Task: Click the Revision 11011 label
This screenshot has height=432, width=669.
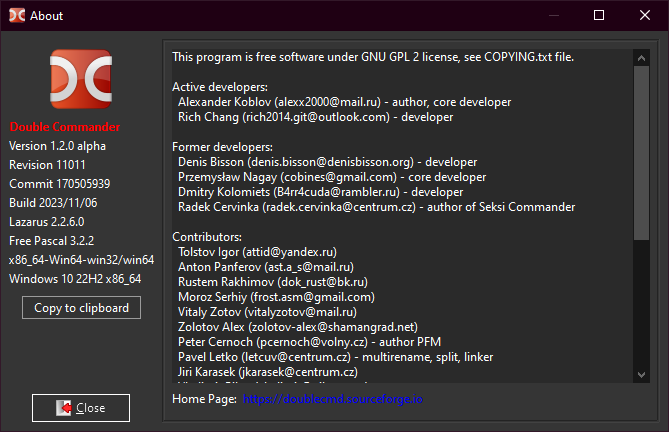Action: (48, 165)
